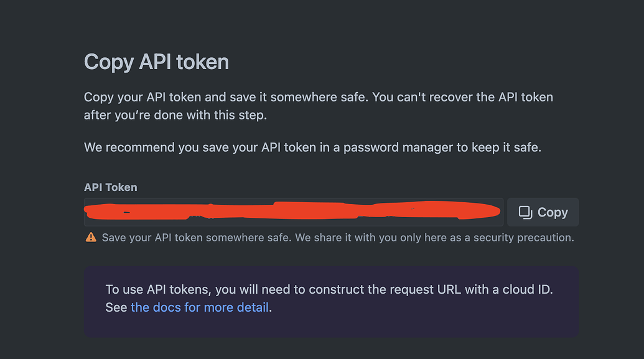Image resolution: width=644 pixels, height=359 pixels.
Task: Click the "API Token" field label
Action: pos(110,187)
